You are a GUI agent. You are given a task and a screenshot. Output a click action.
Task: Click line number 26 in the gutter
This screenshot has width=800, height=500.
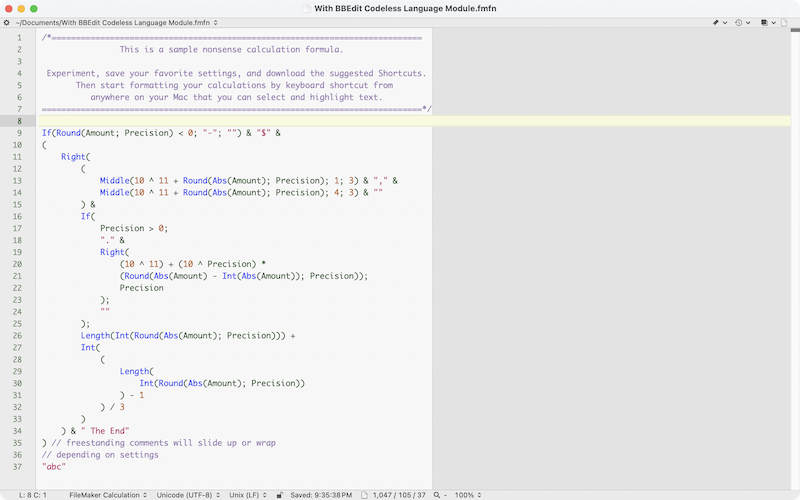click(17, 336)
